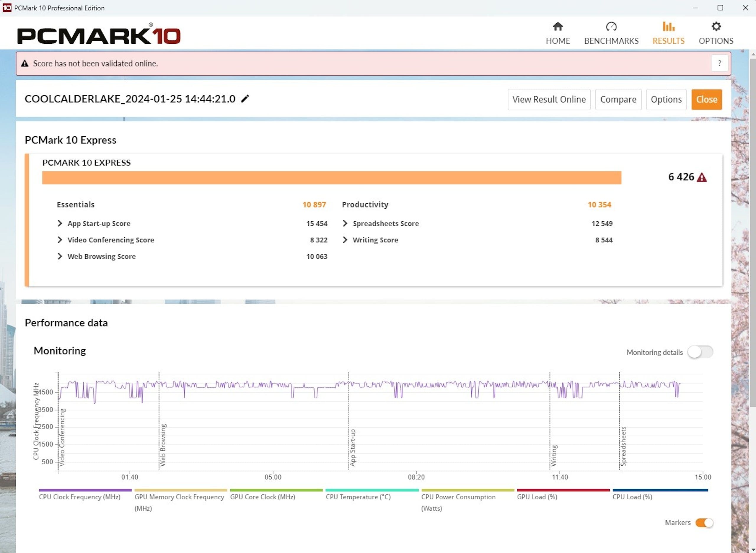Expand App Start-up Score
This screenshot has height=553, width=756.
60,223
